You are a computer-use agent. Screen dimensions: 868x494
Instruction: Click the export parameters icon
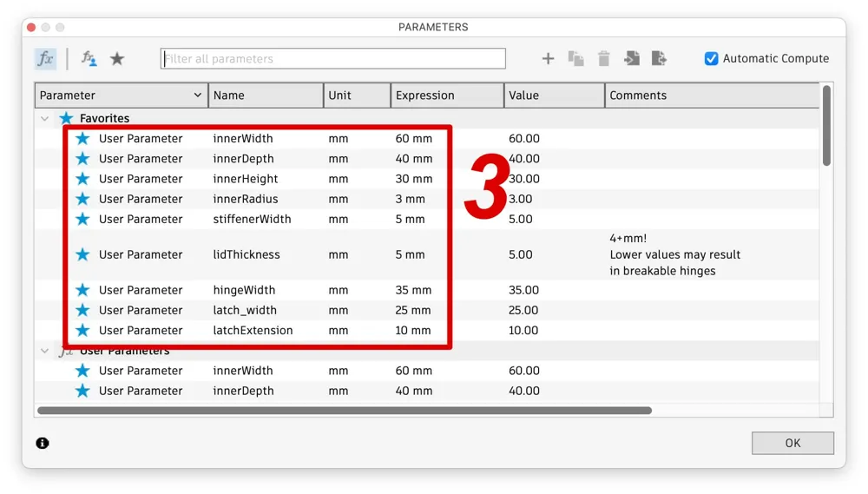click(x=659, y=59)
